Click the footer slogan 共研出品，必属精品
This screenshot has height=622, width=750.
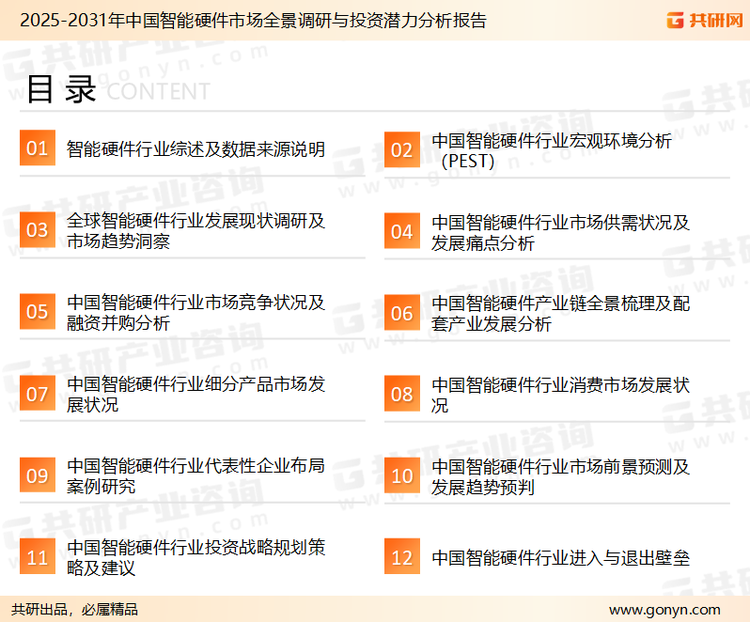point(75,610)
